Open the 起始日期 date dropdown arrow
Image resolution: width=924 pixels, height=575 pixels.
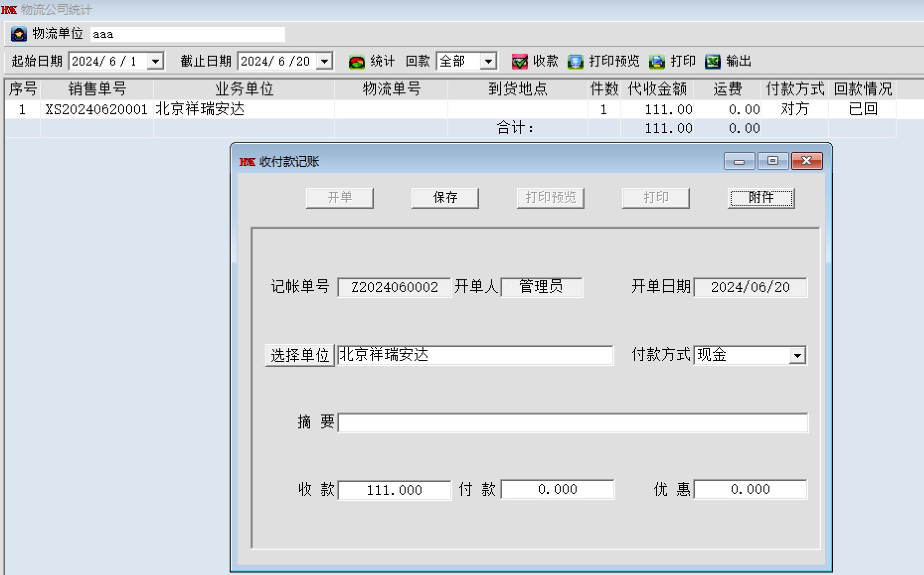[156, 61]
